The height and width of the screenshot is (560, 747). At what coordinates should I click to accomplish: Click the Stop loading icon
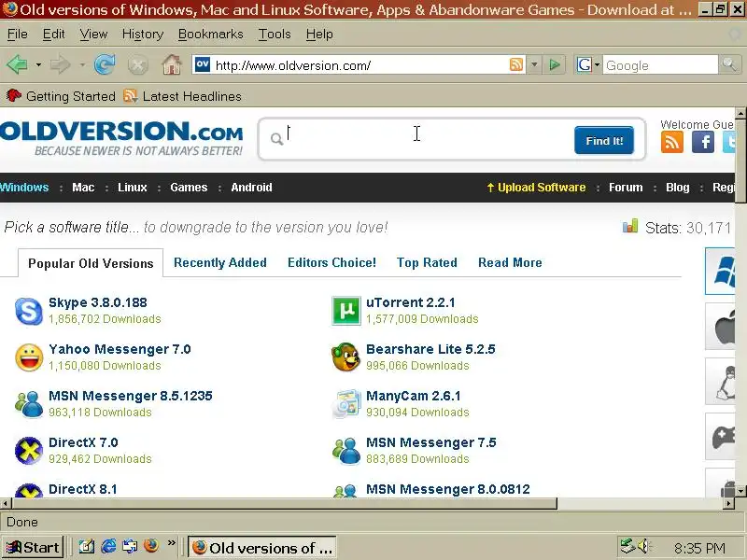point(137,65)
